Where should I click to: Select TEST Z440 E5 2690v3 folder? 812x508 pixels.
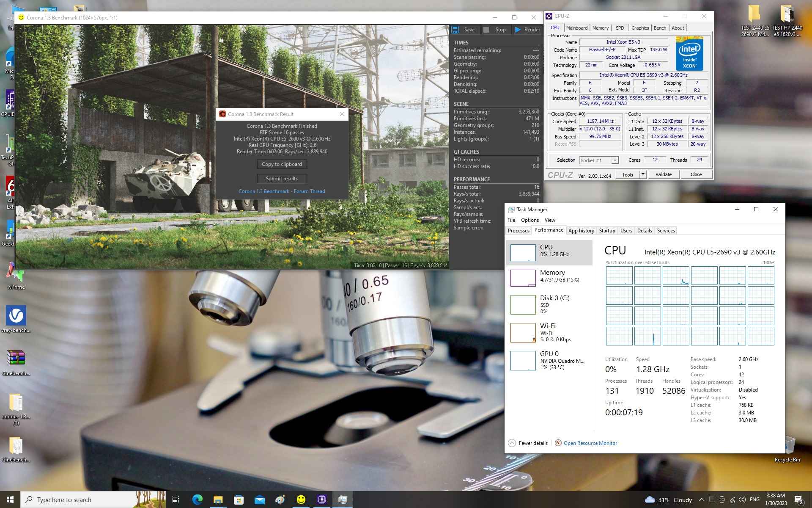point(755,21)
